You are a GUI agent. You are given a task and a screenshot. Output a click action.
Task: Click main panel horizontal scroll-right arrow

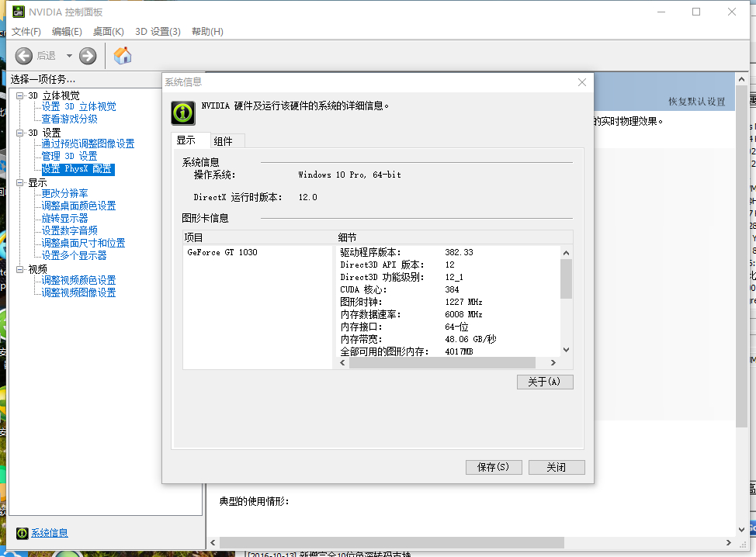pyautogui.click(x=729, y=542)
